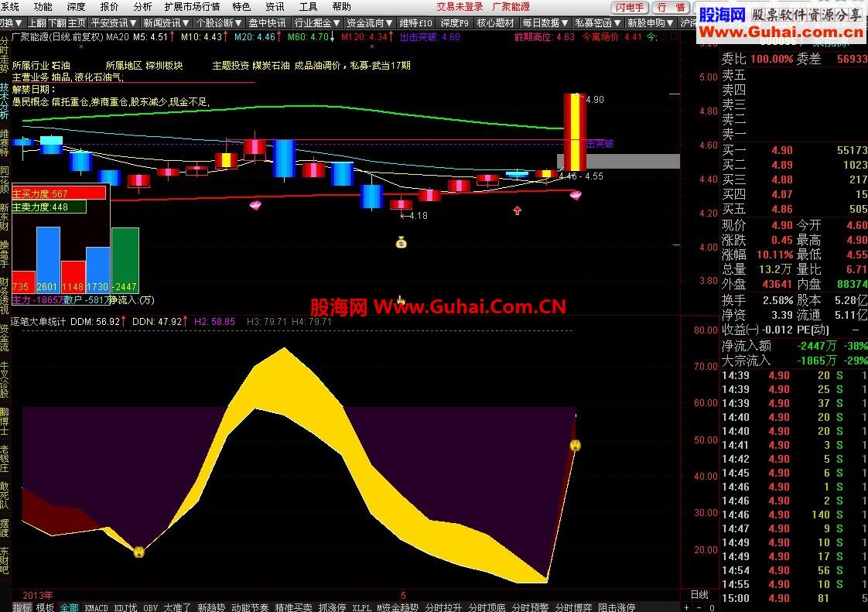Select 操盘手 in left sidebar
The image size is (868, 612).
[x=5, y=254]
